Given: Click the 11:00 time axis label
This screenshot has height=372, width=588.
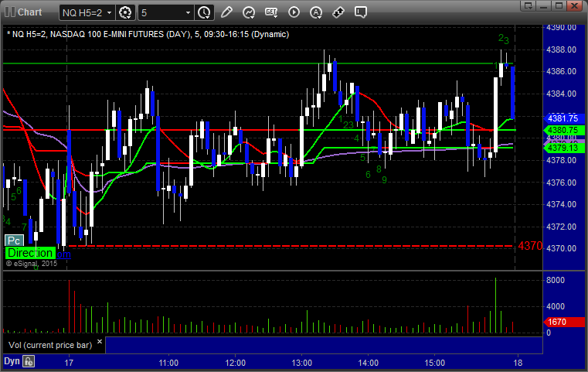Looking at the screenshot, I should (168, 363).
